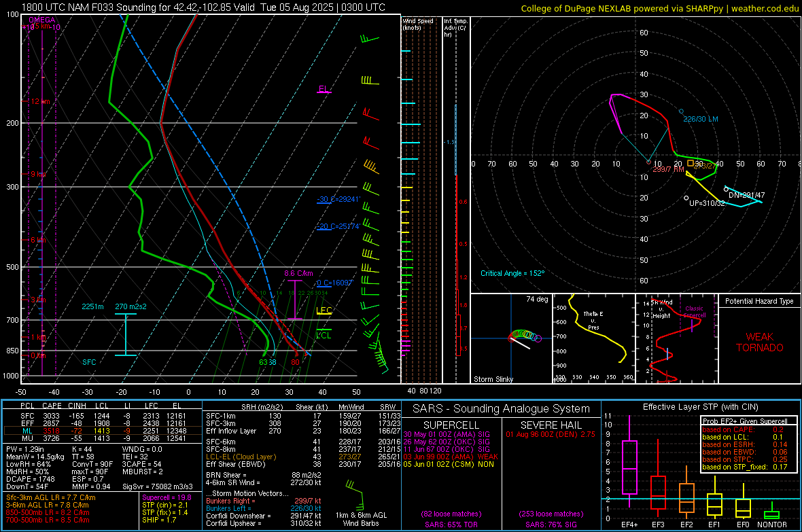Image resolution: width=802 pixels, height=532 pixels.
Task: Click the magenta EL label
Action: (323, 88)
